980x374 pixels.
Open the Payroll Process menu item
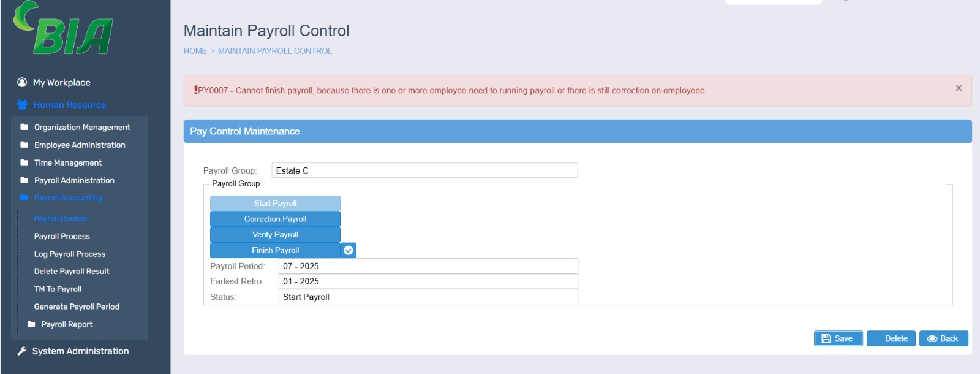(x=62, y=237)
